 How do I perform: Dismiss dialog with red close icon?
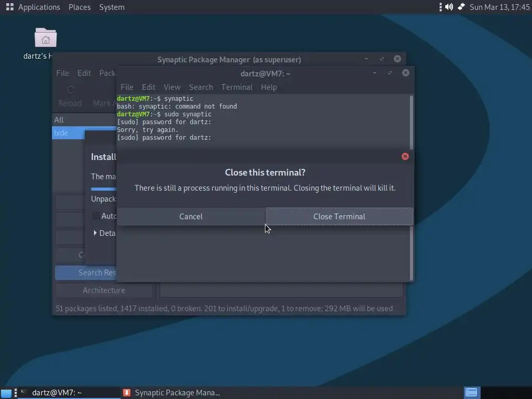(405, 156)
